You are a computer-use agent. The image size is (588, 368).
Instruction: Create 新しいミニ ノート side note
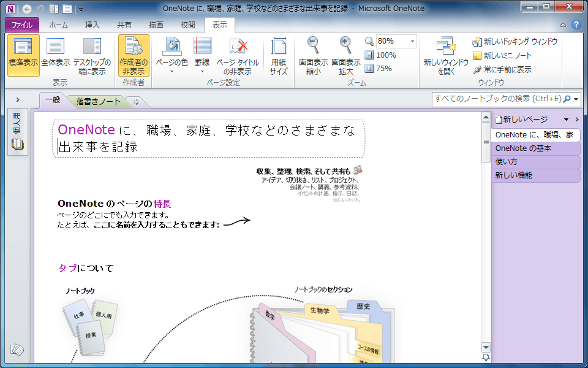pos(502,56)
